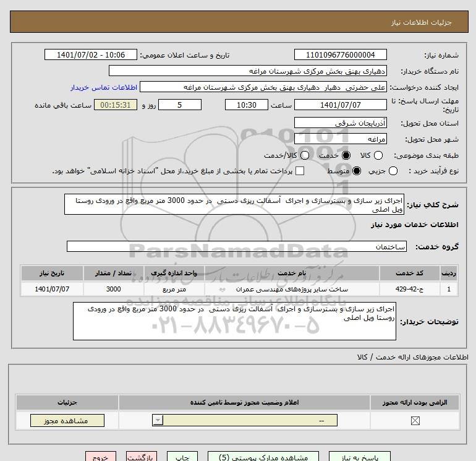Select the کالا radio button
476x461 pixels.
(x=378, y=155)
